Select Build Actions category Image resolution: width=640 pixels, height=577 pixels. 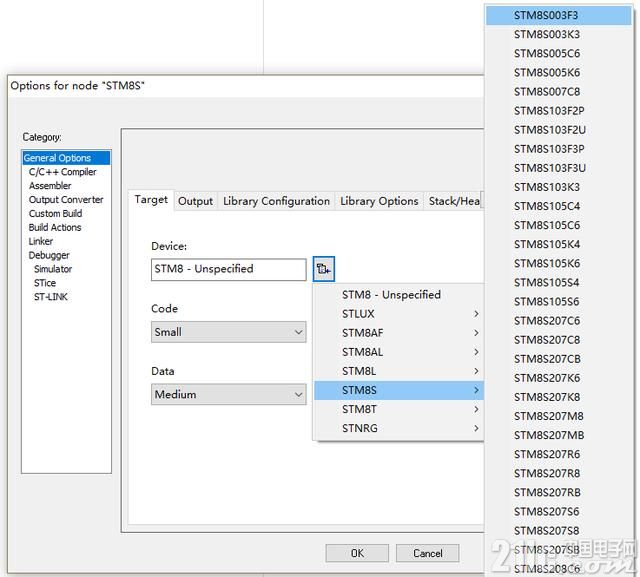pos(55,227)
